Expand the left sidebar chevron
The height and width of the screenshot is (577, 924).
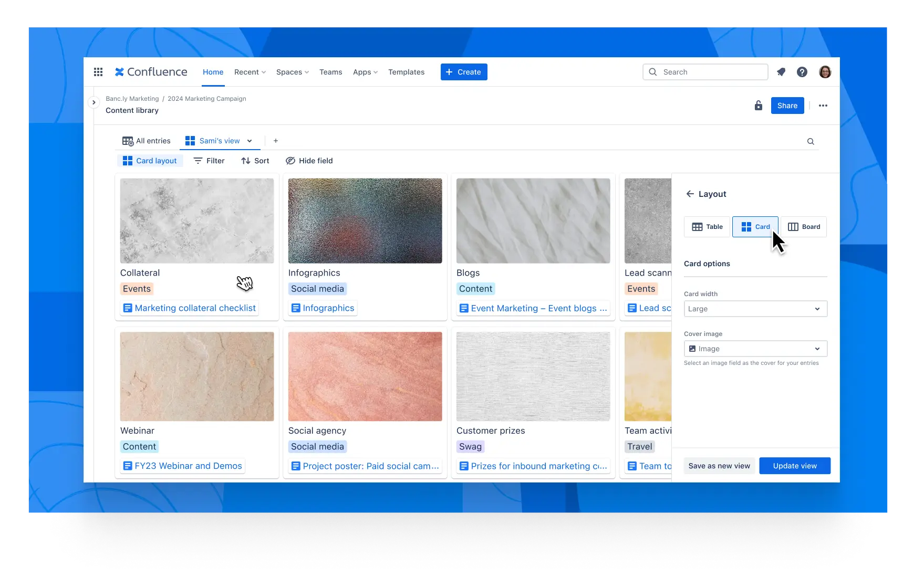click(x=94, y=102)
